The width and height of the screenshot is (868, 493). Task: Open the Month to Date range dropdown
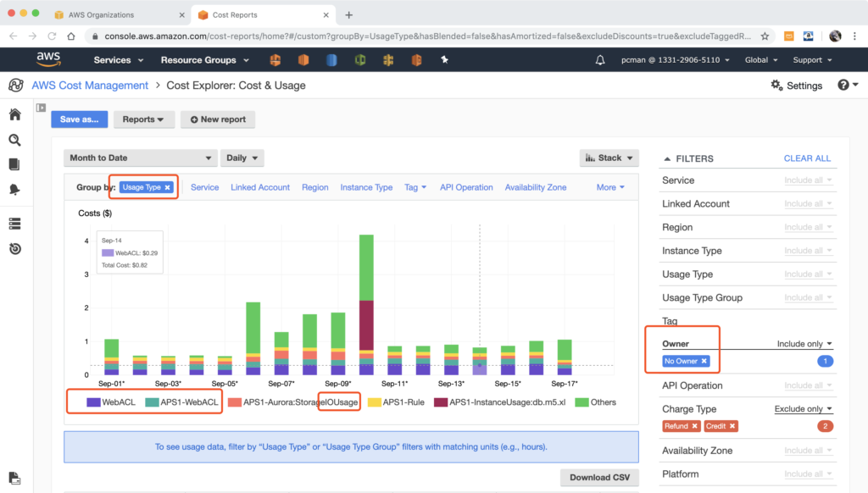(x=140, y=158)
